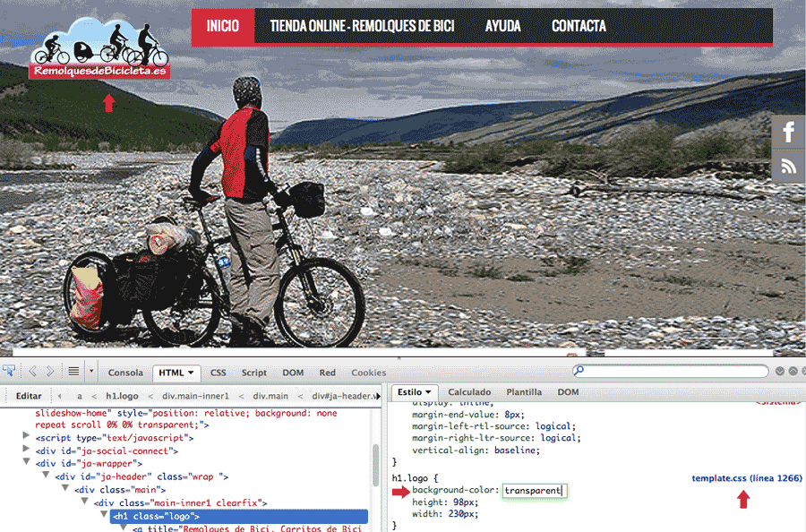Click the background-color transparent value field
Screen dimensions: 806x532
534,491
